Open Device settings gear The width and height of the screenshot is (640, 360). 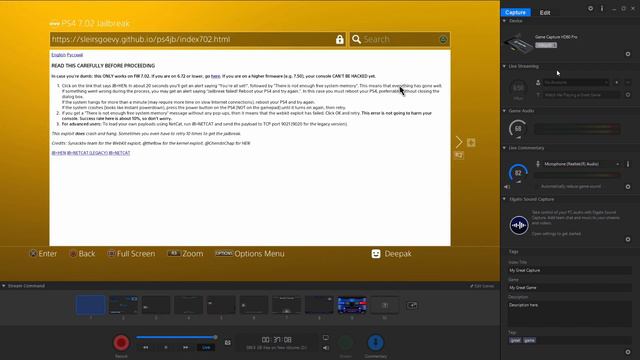coord(628,54)
